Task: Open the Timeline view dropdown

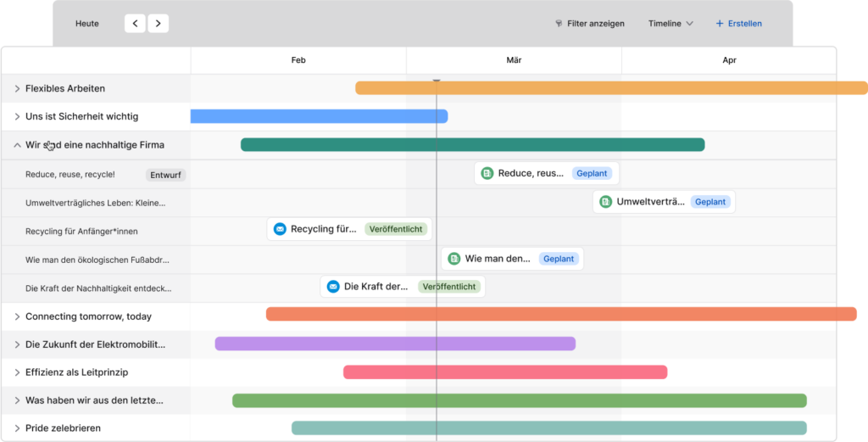Action: (x=670, y=24)
